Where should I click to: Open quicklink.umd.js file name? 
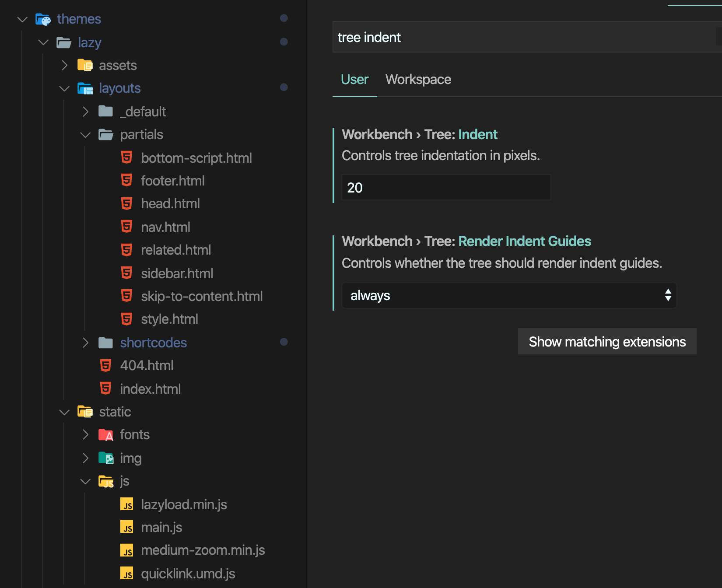pos(188,574)
